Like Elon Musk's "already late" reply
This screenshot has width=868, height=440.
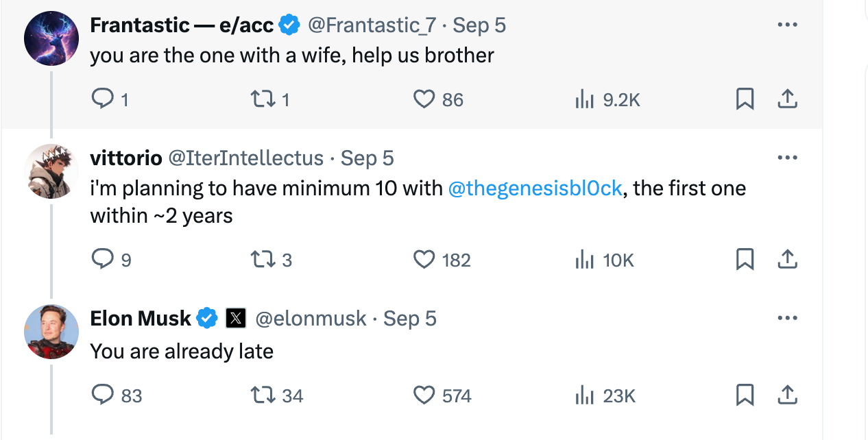pyautogui.click(x=424, y=395)
